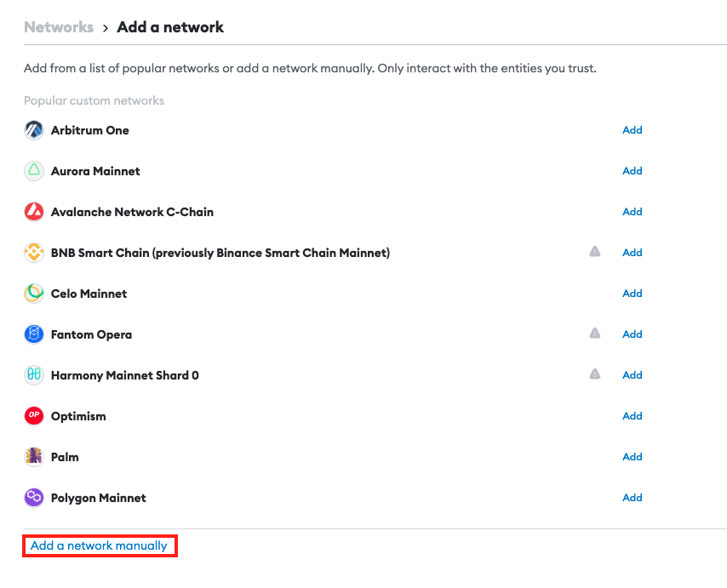Image resolution: width=727 pixels, height=588 pixels.
Task: Add Avalanche Network C-Chain
Action: click(632, 212)
